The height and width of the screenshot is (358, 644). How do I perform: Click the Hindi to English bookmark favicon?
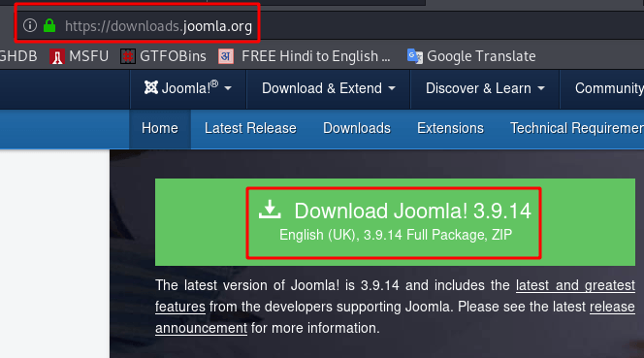click(226, 56)
